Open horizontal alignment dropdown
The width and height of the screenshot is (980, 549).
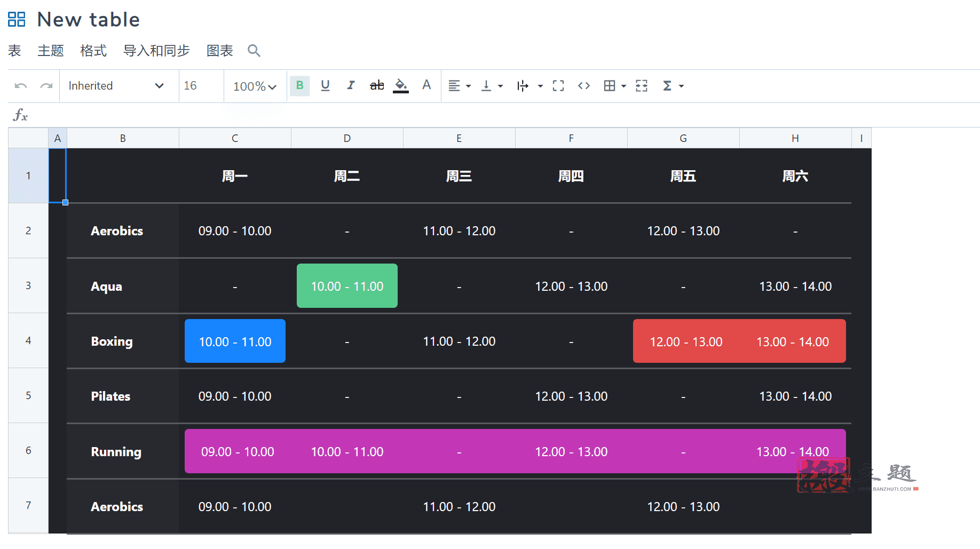tap(460, 86)
